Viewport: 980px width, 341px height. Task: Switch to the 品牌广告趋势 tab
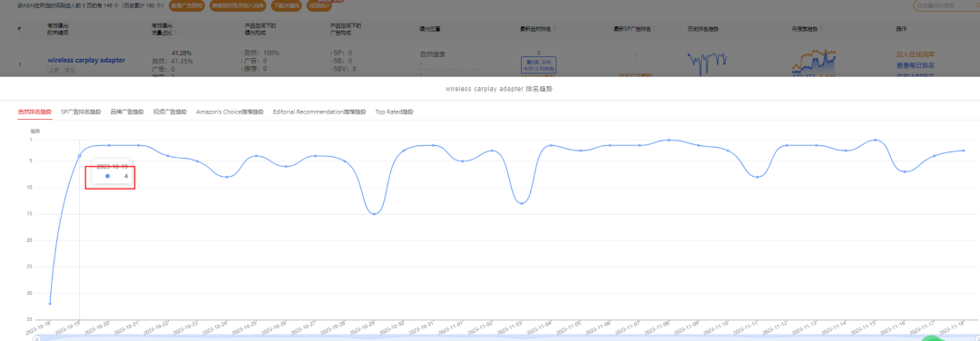tap(127, 112)
